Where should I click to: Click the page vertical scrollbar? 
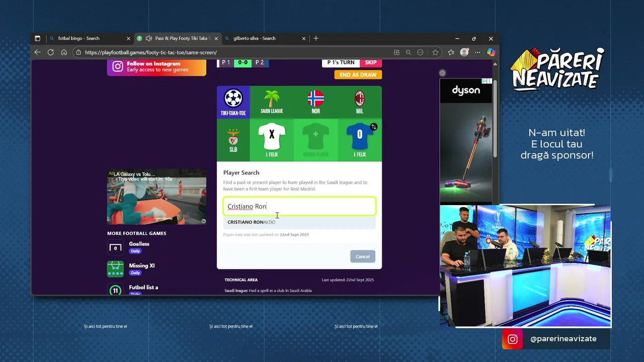click(x=496, y=118)
